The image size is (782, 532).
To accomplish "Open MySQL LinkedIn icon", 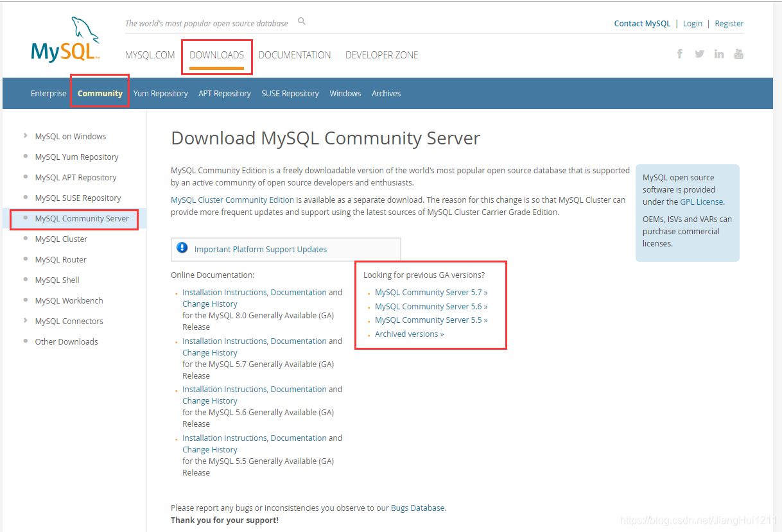I will coord(719,54).
